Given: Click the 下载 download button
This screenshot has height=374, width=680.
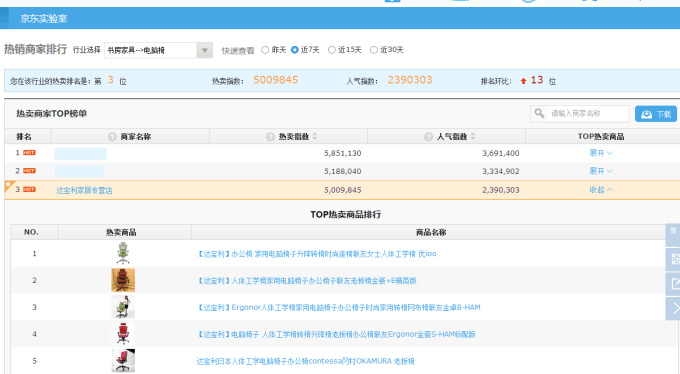Looking at the screenshot, I should (656, 114).
